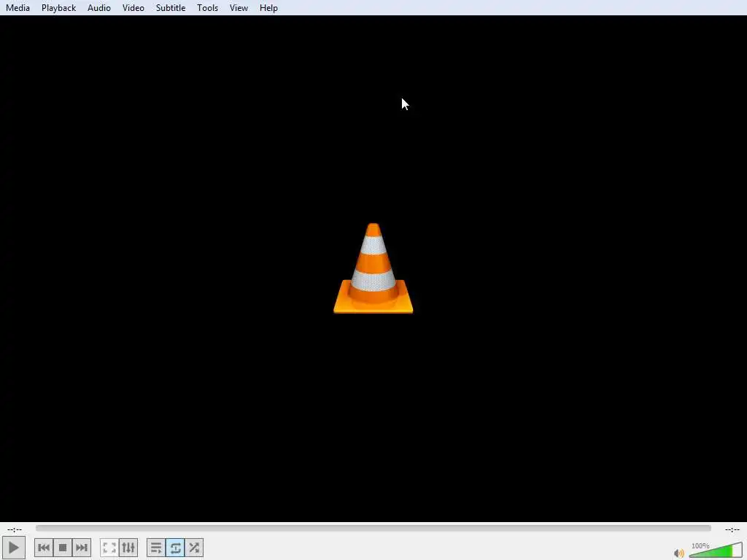Open the Help menu
Image resolution: width=747 pixels, height=560 pixels.
(268, 7)
